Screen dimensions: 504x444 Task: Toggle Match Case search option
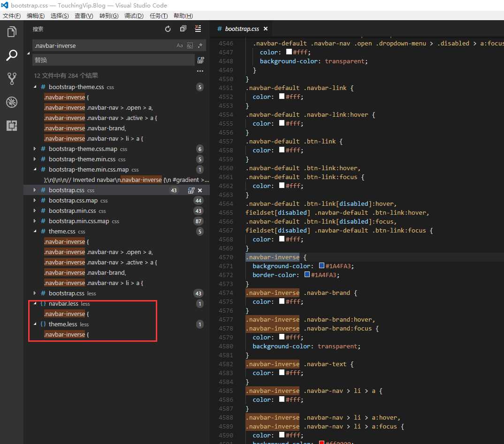[180, 45]
